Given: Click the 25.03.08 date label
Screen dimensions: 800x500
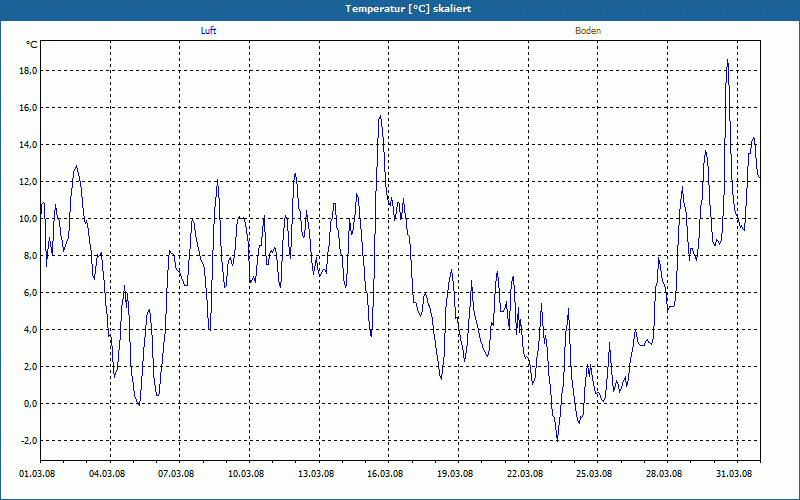Looking at the screenshot, I should [x=594, y=474].
